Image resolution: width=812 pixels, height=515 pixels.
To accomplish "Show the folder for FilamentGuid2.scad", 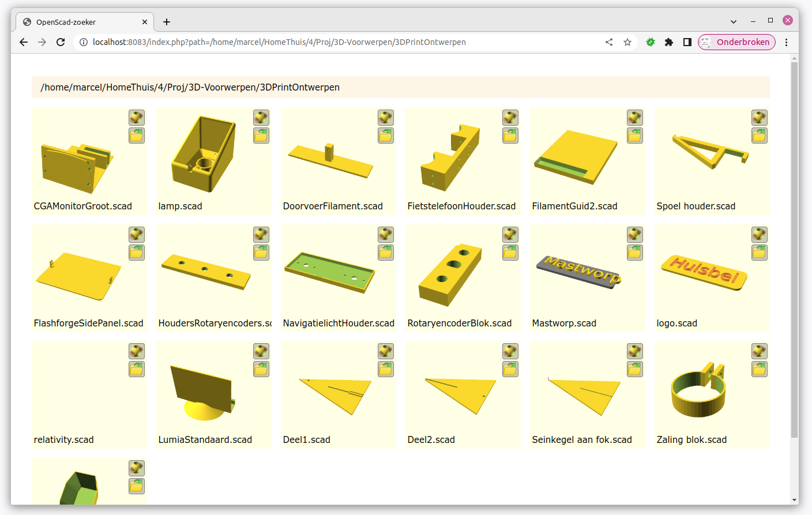I will [x=635, y=136].
